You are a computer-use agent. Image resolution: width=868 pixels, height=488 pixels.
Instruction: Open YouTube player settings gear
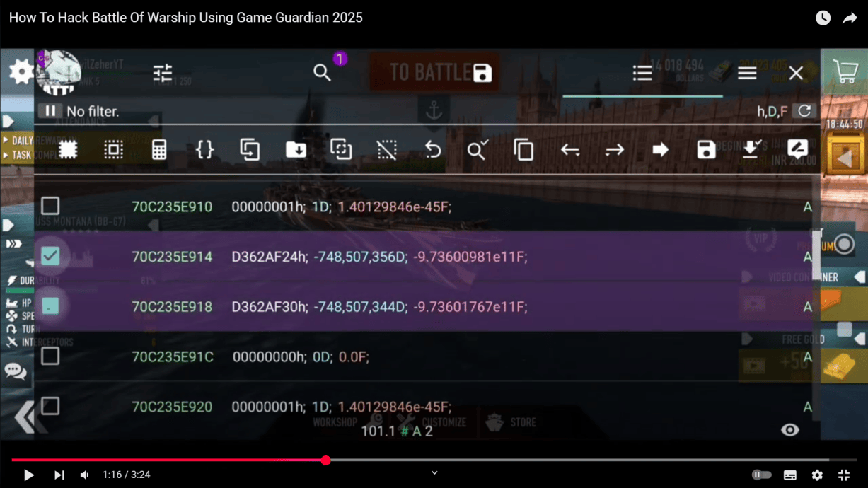tap(817, 475)
